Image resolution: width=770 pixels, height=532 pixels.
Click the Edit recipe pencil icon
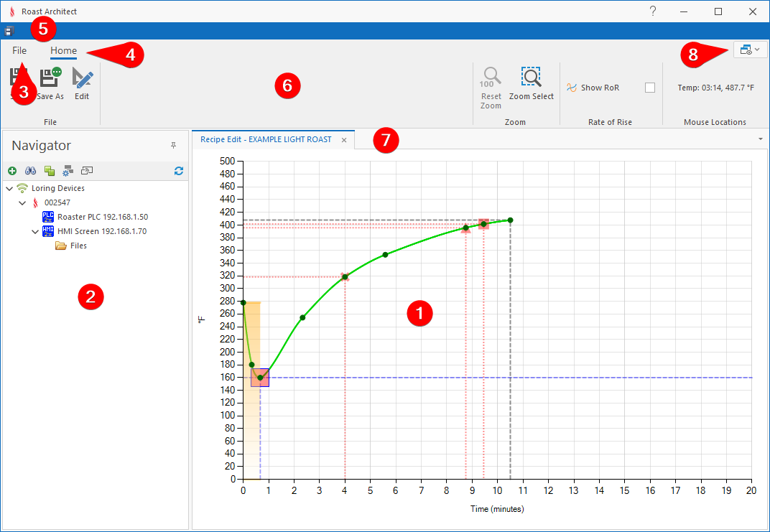(82, 78)
